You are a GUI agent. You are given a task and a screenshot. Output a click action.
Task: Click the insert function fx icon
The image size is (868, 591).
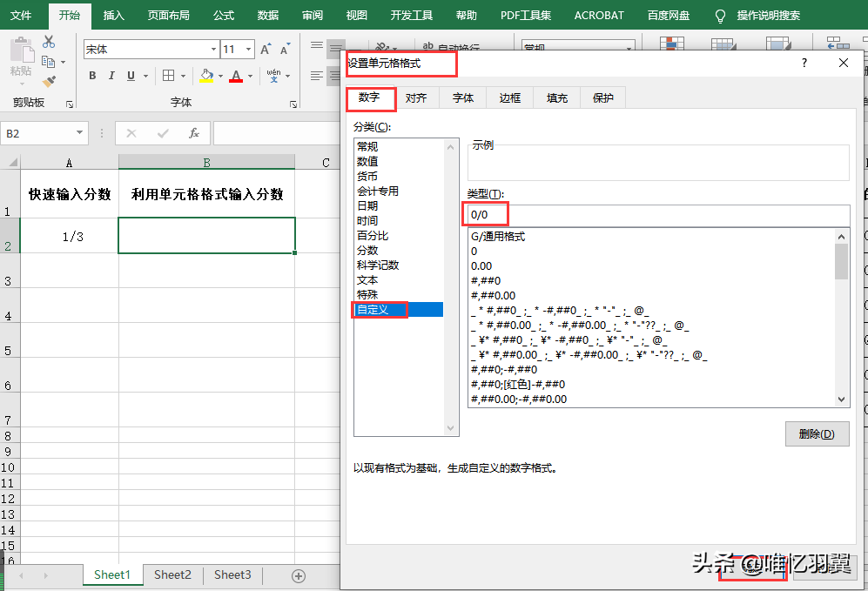pyautogui.click(x=194, y=133)
